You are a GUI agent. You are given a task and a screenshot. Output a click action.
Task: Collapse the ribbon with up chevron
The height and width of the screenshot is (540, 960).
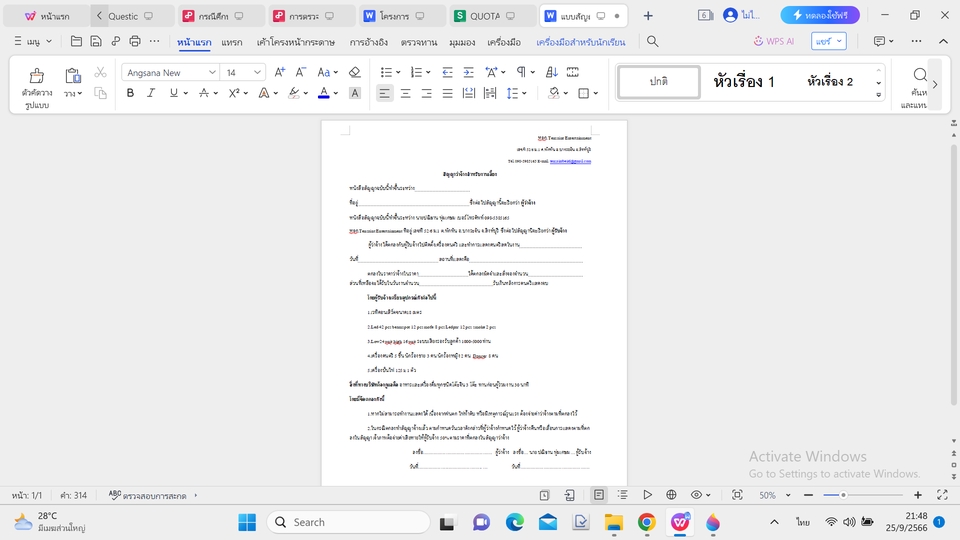(943, 41)
